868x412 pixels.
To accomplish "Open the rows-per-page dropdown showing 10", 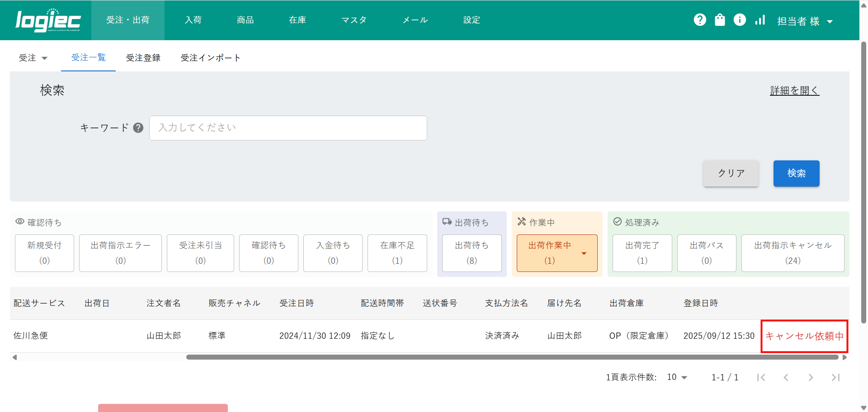I will 677,377.
